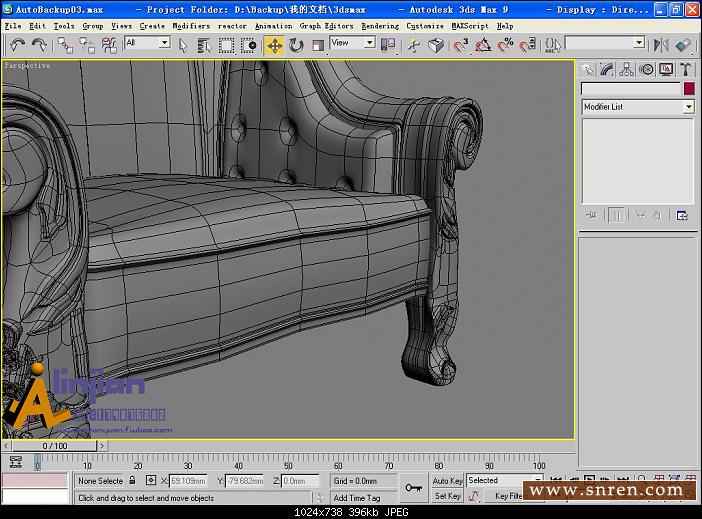
Task: Open the Display command panel tab
Action: click(666, 69)
